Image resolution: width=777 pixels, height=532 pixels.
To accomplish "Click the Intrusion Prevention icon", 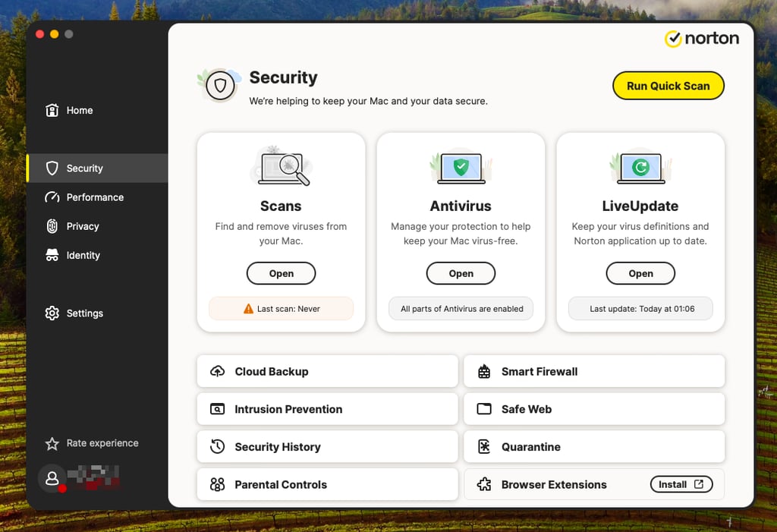I will (x=218, y=409).
